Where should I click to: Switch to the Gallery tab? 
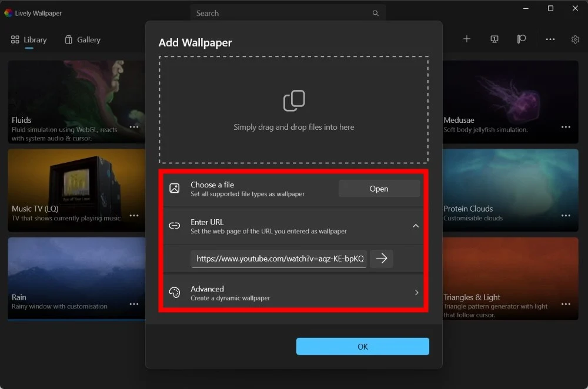[82, 40]
